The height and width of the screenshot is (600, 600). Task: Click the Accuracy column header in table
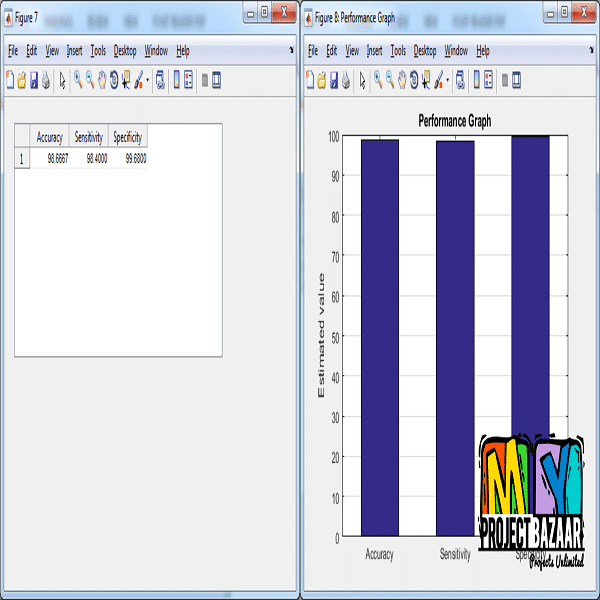50,138
